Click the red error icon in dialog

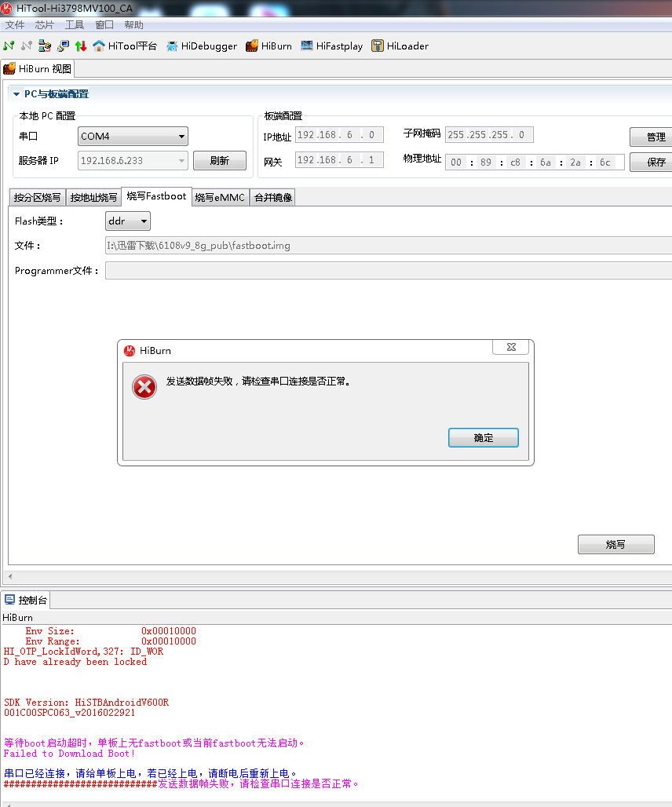[144, 387]
